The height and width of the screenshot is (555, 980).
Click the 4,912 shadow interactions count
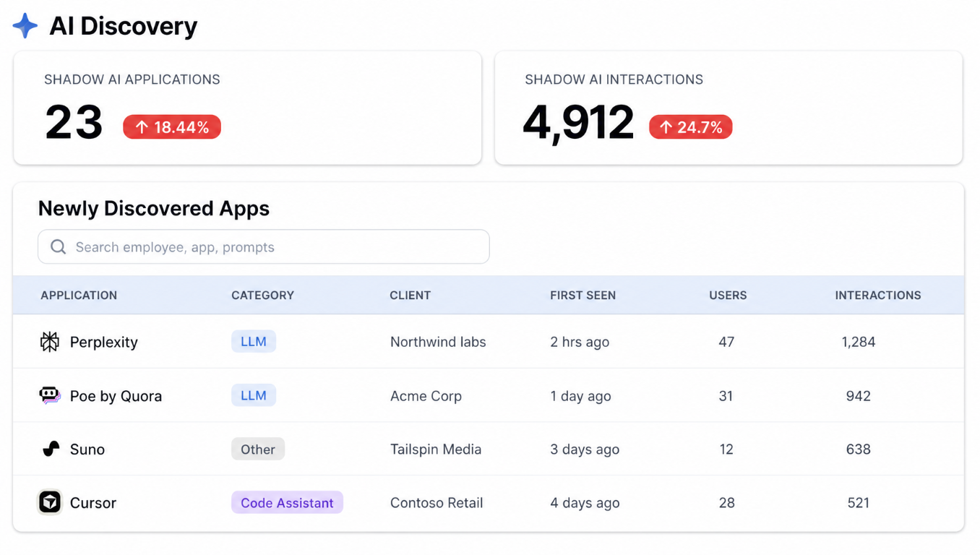click(578, 123)
